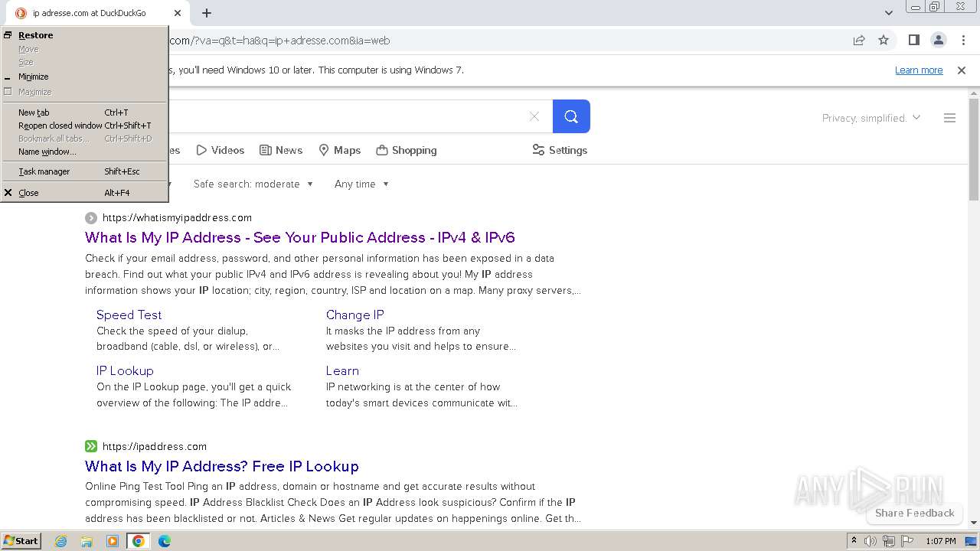Show hidden tray icons arrow
The image size is (980, 551).
[x=854, y=541]
